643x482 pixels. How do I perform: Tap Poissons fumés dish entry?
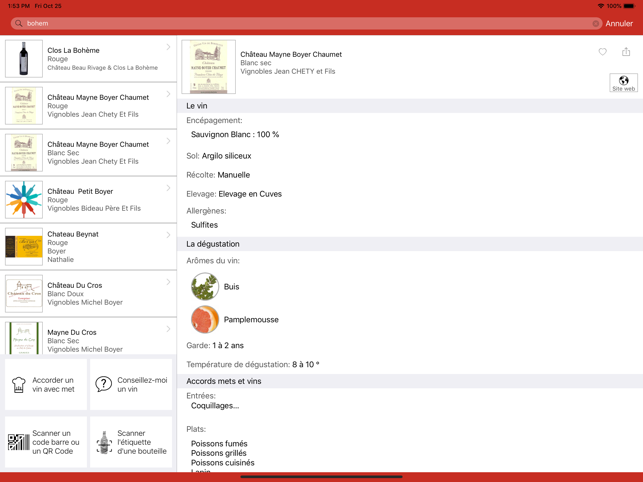219,443
